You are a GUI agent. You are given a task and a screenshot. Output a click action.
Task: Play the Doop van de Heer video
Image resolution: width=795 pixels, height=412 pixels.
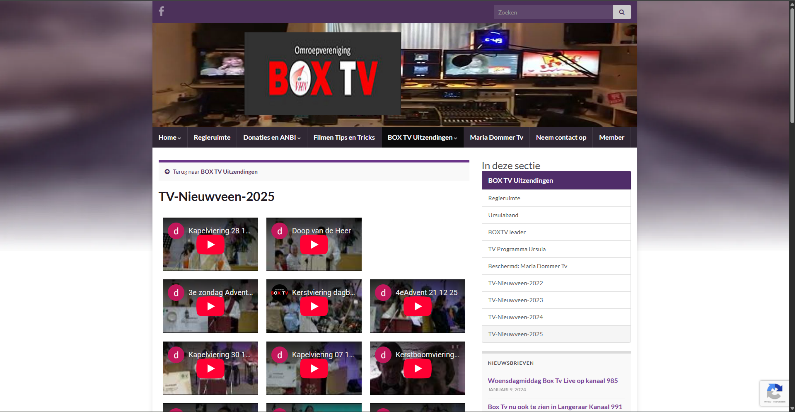(314, 245)
